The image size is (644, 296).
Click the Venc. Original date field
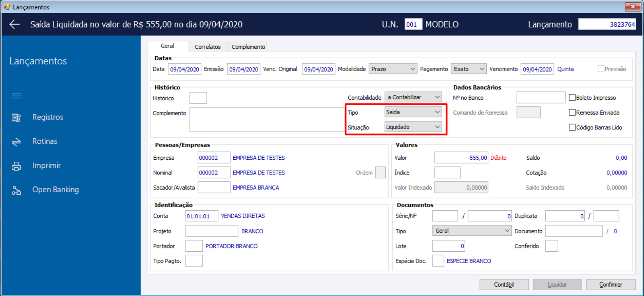pos(319,69)
